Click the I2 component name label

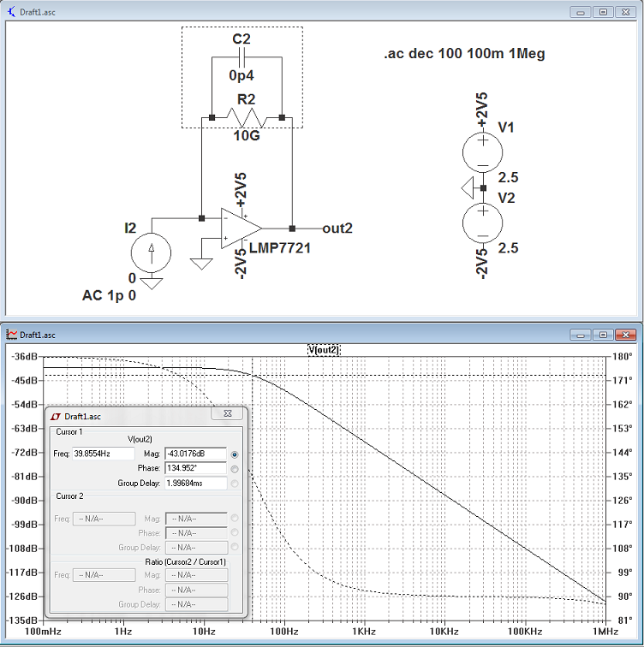click(130, 229)
